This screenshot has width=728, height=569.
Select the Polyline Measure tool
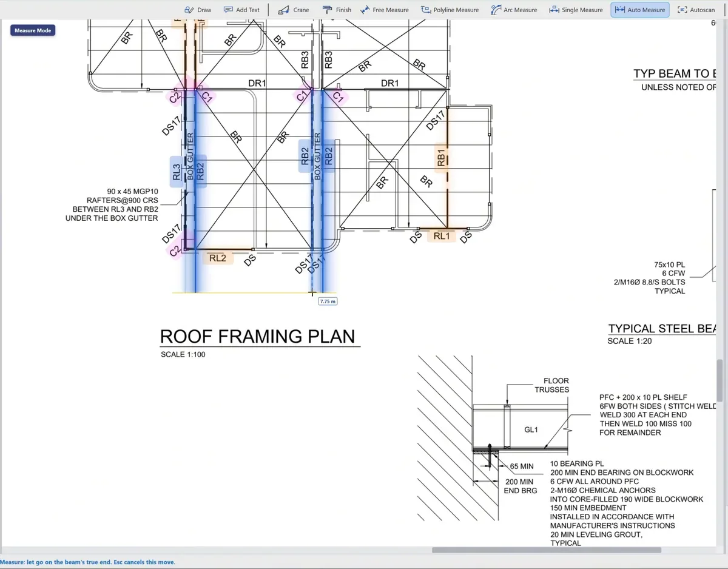coord(450,10)
